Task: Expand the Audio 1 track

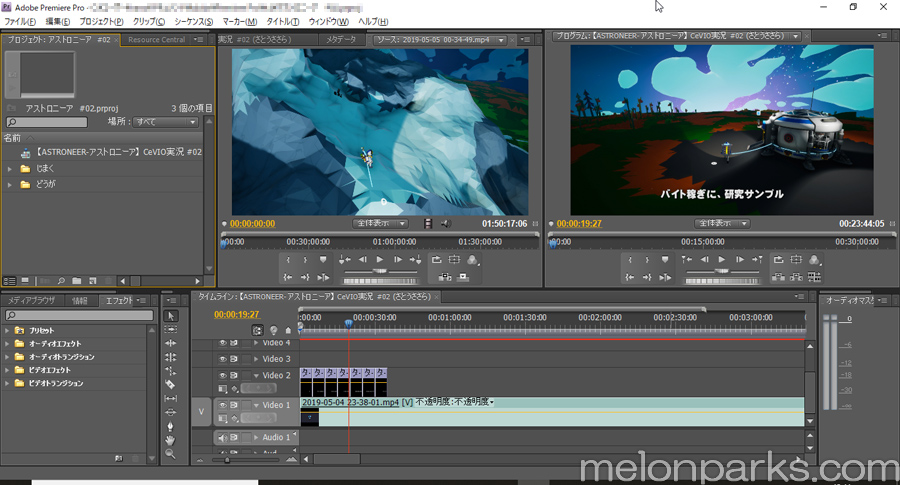Action: point(256,437)
